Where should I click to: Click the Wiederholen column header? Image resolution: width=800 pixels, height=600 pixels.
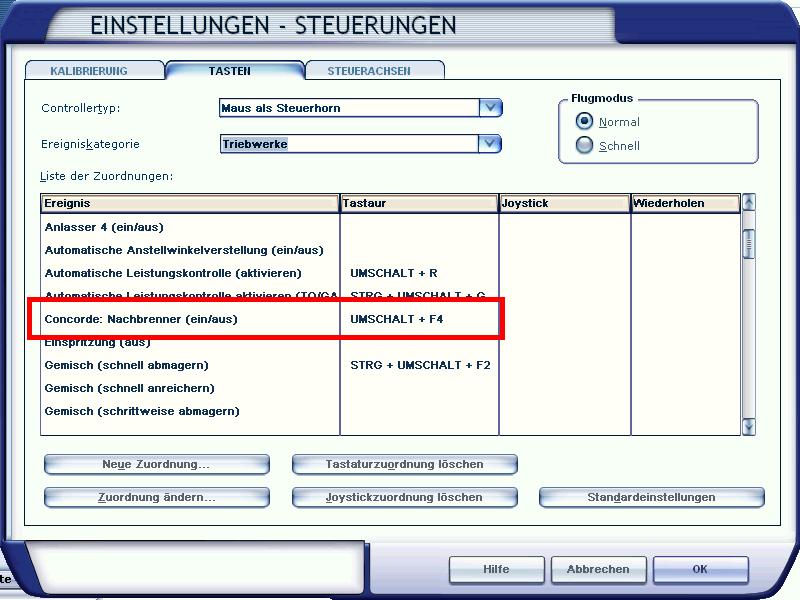(x=686, y=203)
